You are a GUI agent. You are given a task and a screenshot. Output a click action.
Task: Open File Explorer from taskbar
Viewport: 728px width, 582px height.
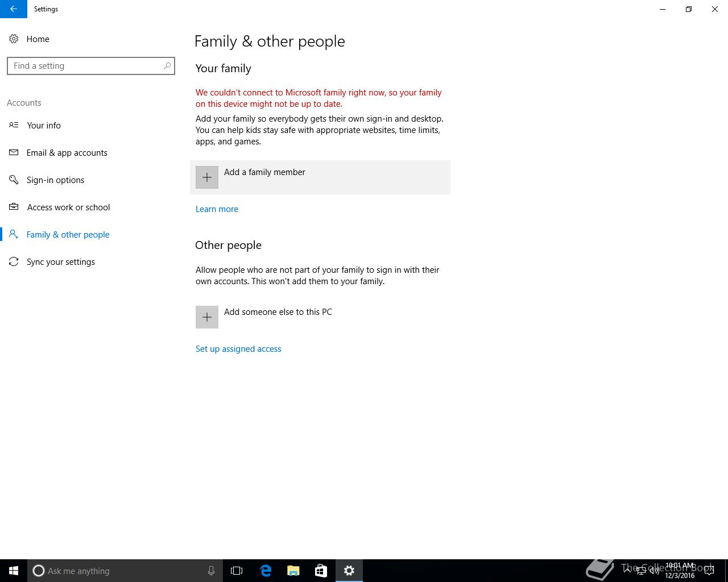[x=293, y=571]
